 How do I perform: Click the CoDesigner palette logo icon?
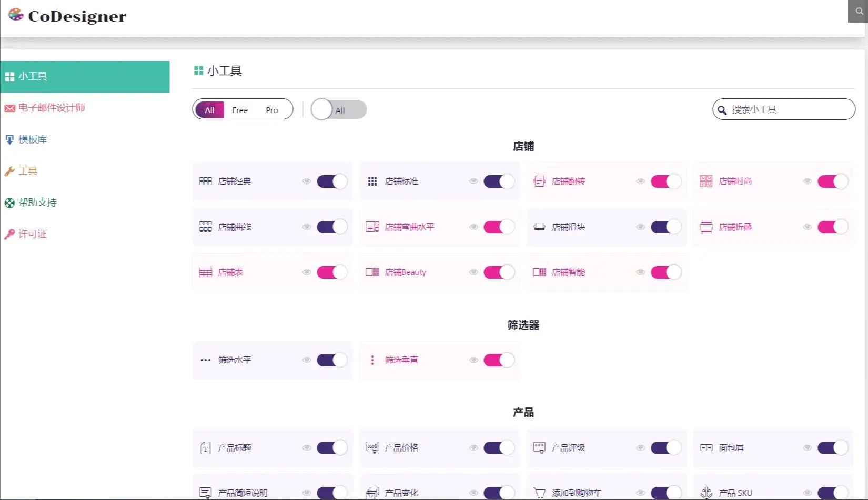(x=16, y=15)
